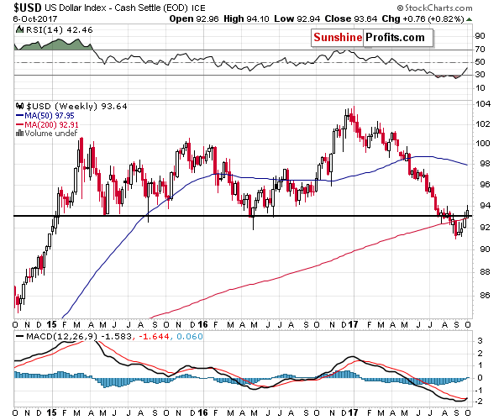Screen dimensions: 504x420
Task: Click the blue line marker before MA(50)
Action: (19, 116)
